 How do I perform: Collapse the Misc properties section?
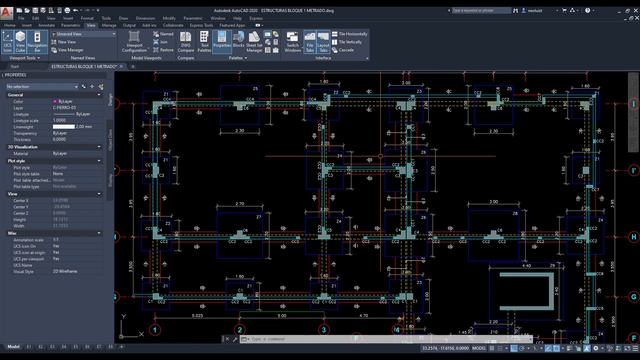coord(99,233)
